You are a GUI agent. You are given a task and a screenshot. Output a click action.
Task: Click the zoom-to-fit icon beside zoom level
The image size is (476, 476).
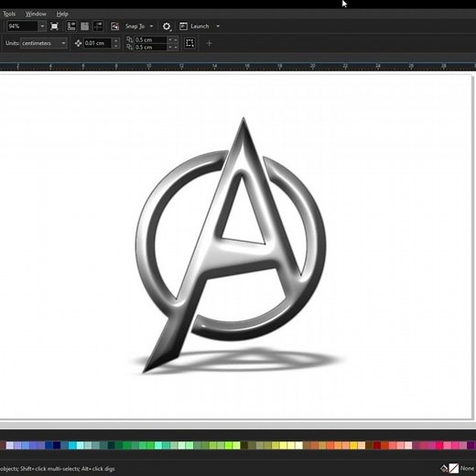click(x=54, y=27)
